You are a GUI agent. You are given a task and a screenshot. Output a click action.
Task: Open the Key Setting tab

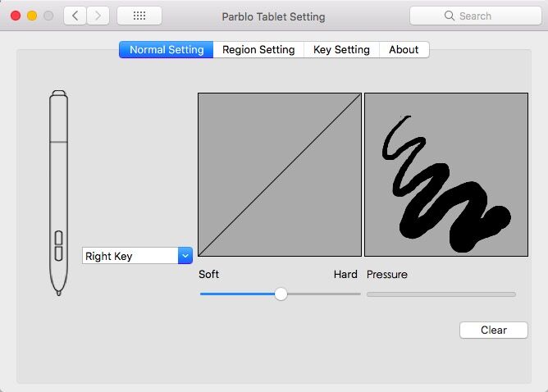(341, 49)
